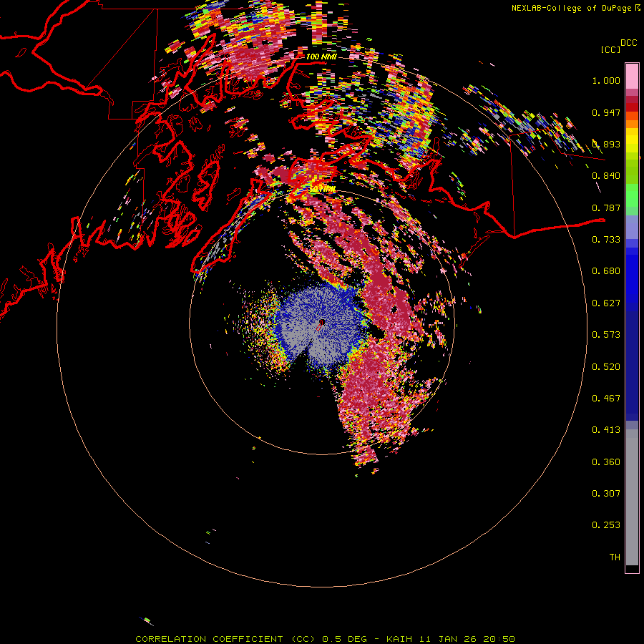Click the 0.733 legend value
Viewport: 644px width, 644px height.
[606, 240]
